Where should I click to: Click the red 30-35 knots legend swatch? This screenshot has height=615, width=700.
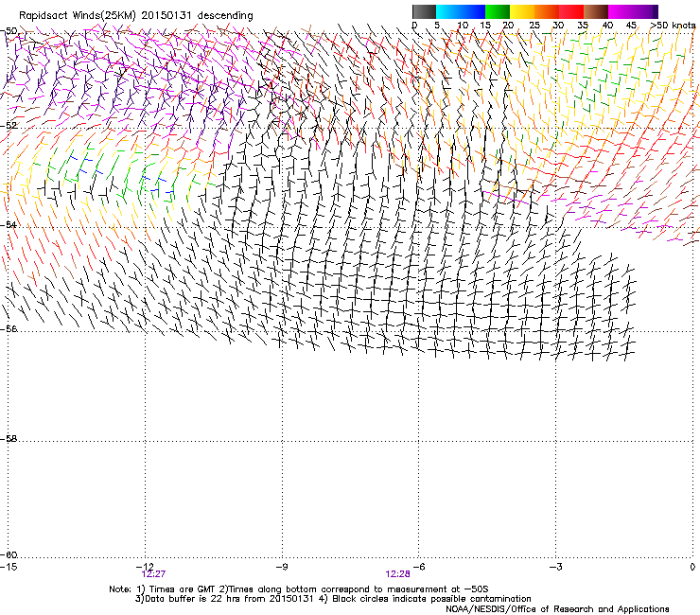tap(571, 11)
